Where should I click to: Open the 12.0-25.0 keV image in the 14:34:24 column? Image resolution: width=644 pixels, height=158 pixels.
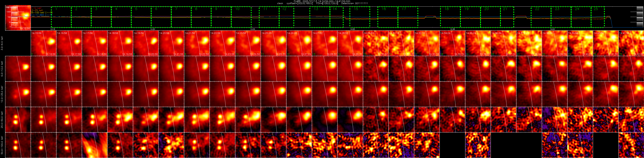452,94
